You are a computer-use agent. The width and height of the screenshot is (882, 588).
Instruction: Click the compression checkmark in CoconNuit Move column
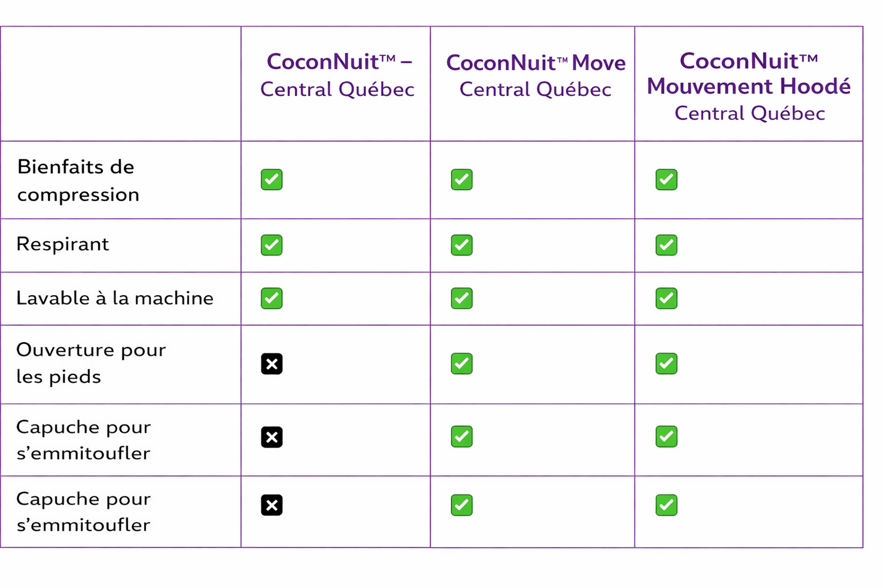click(x=462, y=179)
